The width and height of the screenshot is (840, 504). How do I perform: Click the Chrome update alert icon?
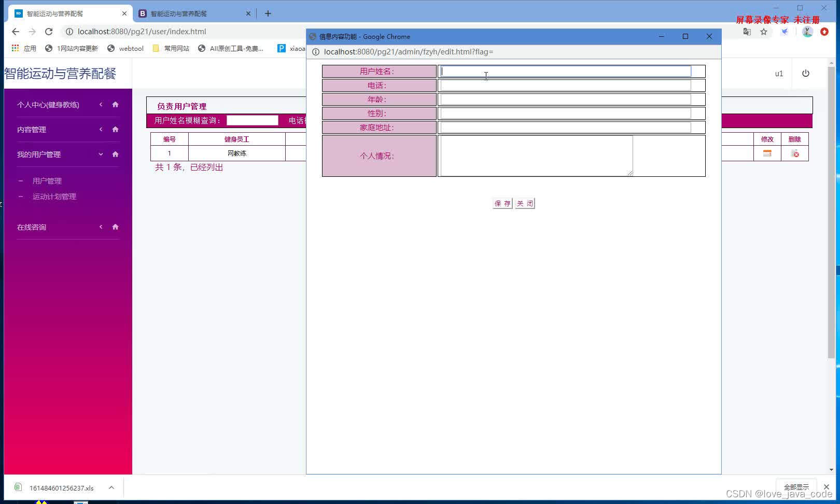pos(824,32)
